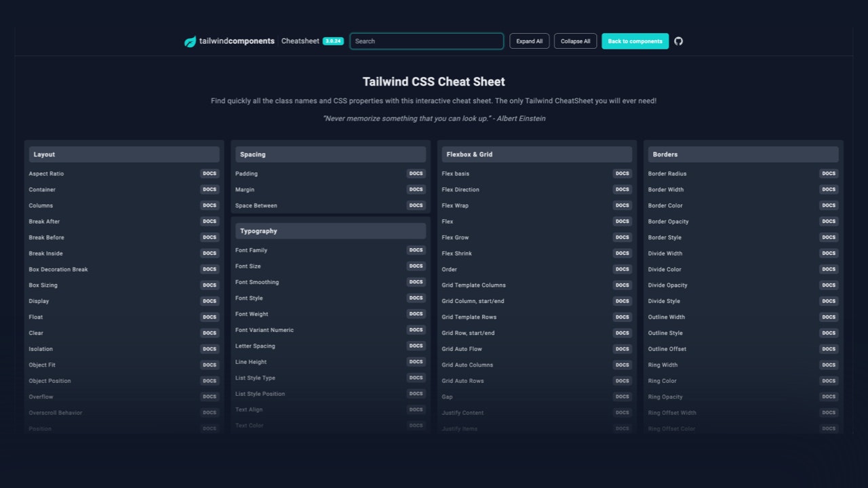The width and height of the screenshot is (868, 488).
Task: Select the Grid Auto Columns row
Action: coord(536,365)
